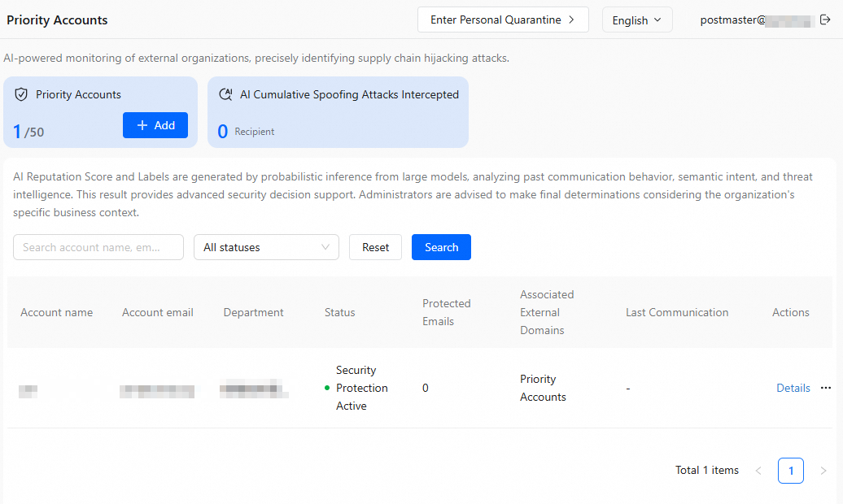Open the three-dot more actions menu

pos(826,388)
